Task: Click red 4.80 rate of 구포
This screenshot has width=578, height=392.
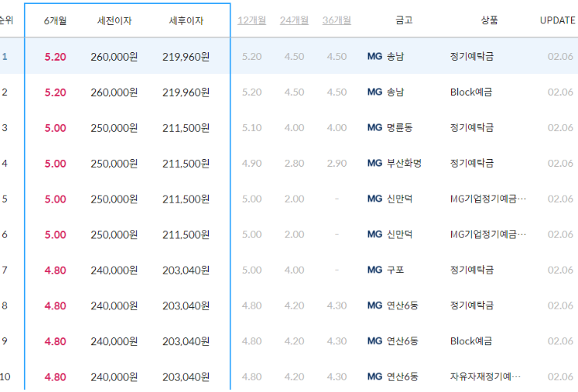Action: click(x=55, y=270)
